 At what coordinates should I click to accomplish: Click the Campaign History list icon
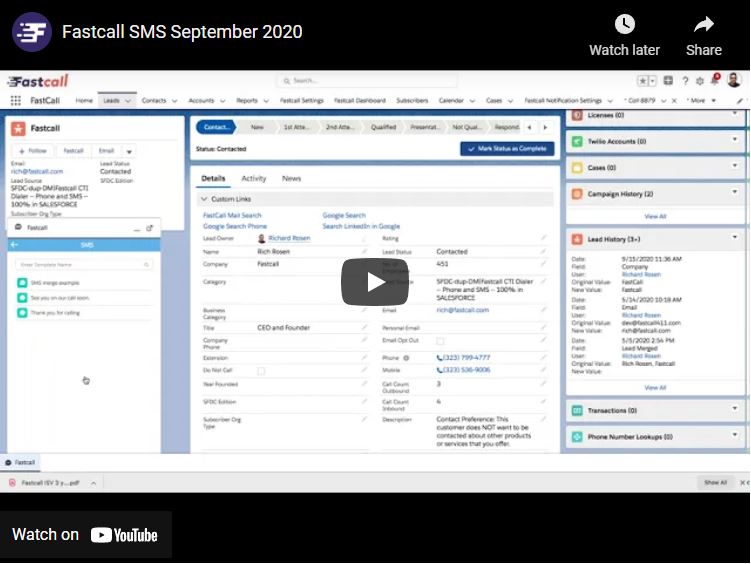[577, 194]
